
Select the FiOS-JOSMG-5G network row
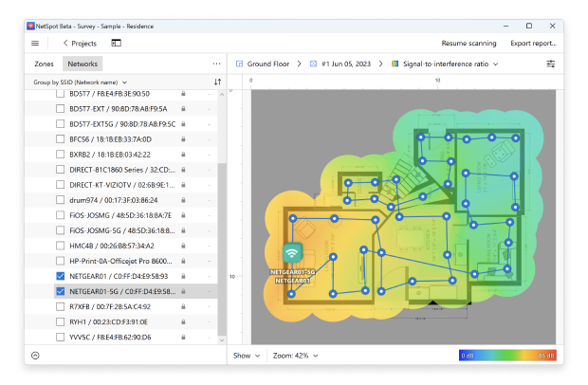[x=121, y=230]
